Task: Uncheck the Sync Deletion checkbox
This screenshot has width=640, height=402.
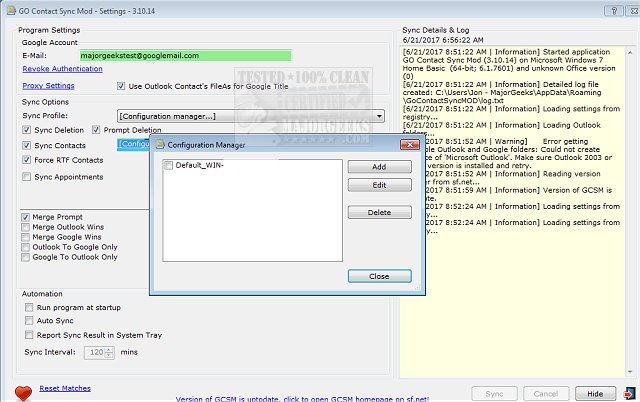Action: [x=27, y=130]
